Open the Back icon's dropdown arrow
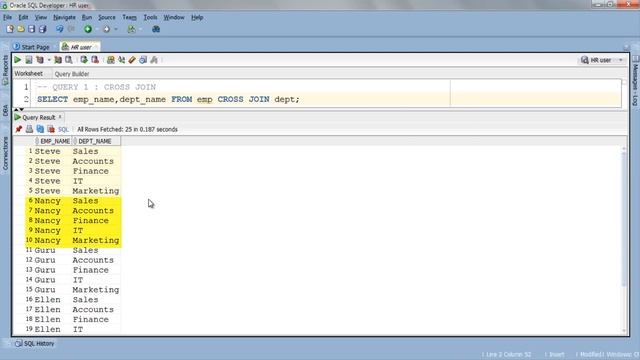Image resolution: width=640 pixels, height=360 pixels. coord(97,29)
